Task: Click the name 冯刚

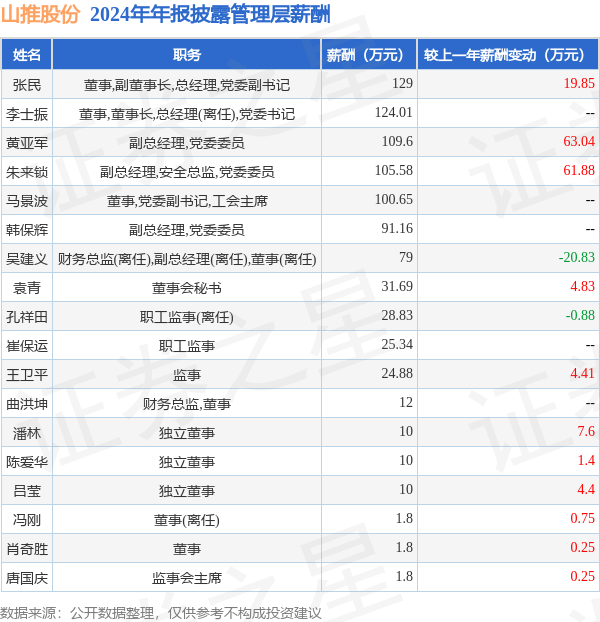Action: (x=27, y=520)
